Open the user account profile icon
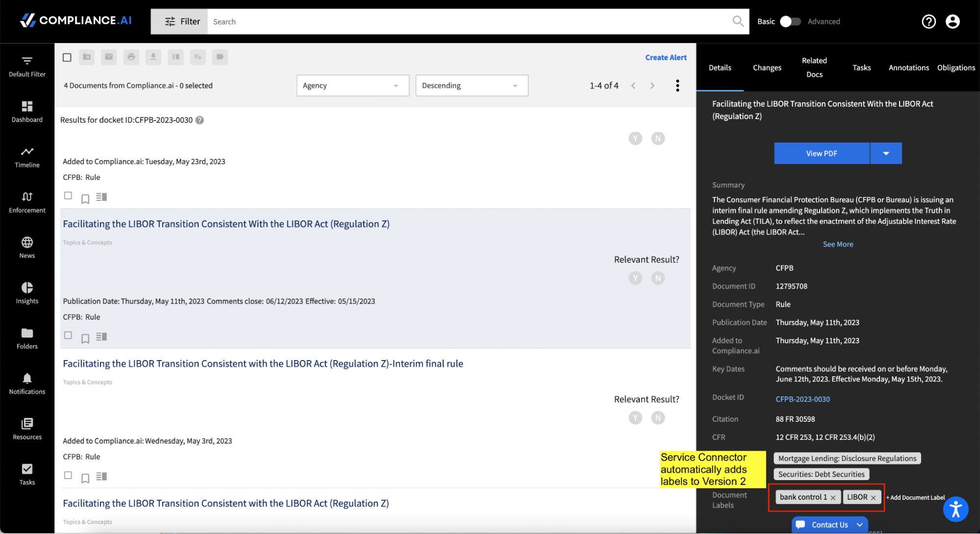The width and height of the screenshot is (980, 534). pyautogui.click(x=953, y=22)
